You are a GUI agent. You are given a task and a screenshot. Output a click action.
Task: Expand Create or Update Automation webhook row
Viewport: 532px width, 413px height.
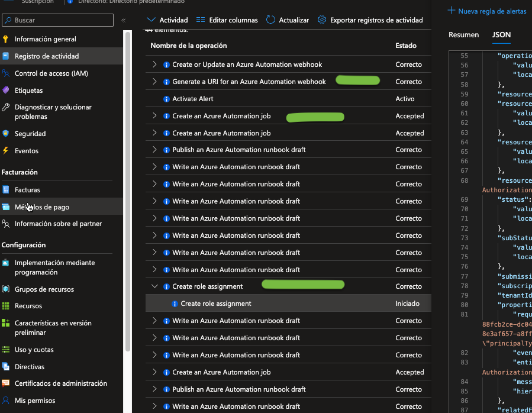click(x=155, y=64)
